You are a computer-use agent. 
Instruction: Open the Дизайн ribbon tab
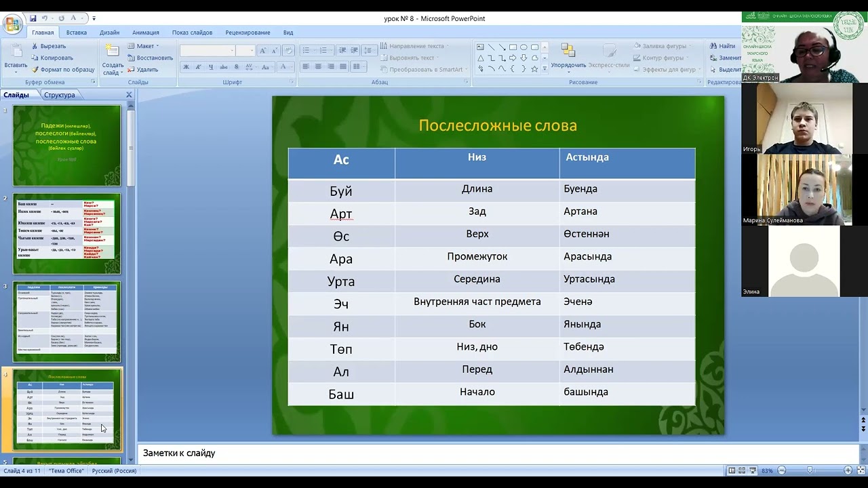109,33
